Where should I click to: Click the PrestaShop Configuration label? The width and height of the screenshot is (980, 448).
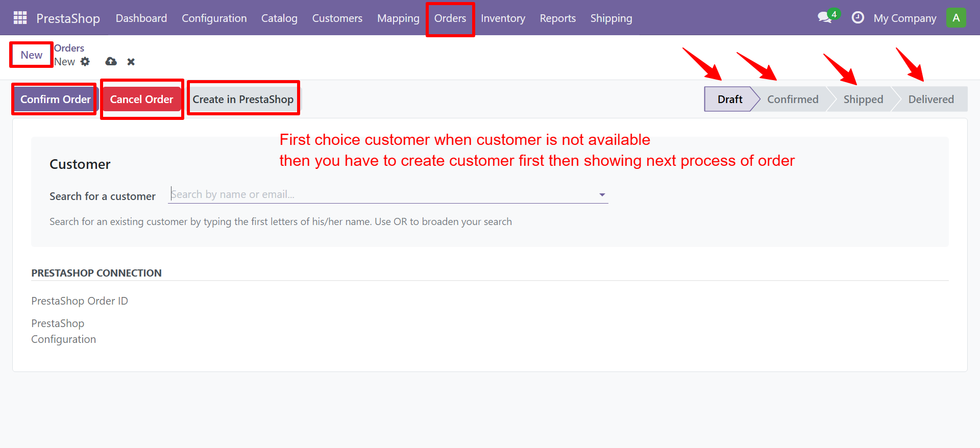pos(63,331)
